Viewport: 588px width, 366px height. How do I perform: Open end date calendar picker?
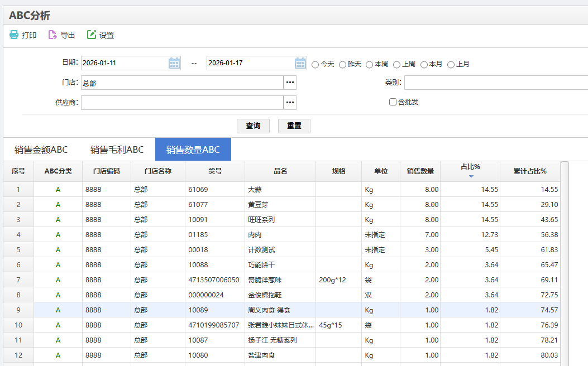pos(300,63)
